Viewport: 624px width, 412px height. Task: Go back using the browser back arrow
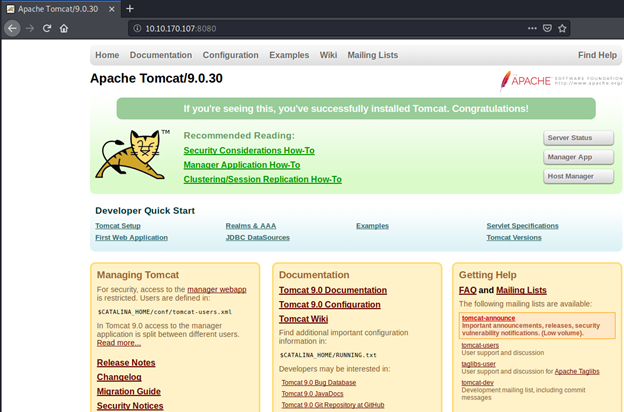tap(12, 28)
